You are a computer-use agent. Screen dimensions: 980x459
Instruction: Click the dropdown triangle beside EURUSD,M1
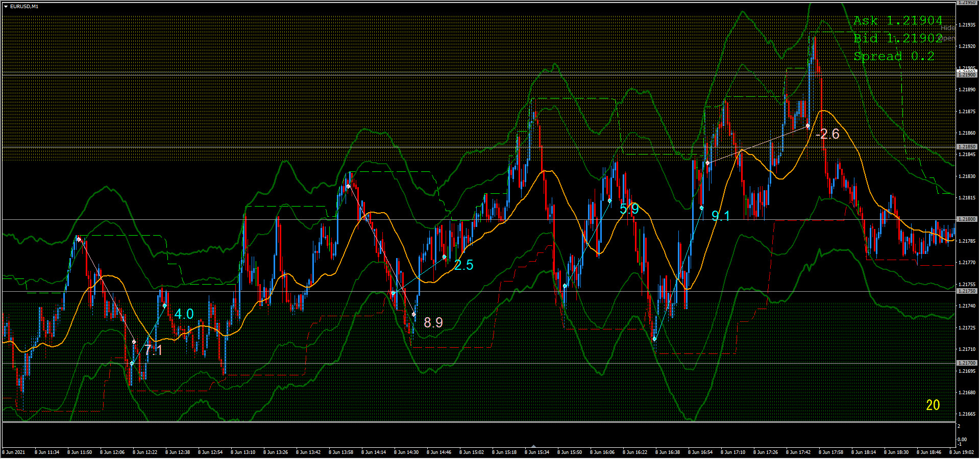pyautogui.click(x=6, y=7)
